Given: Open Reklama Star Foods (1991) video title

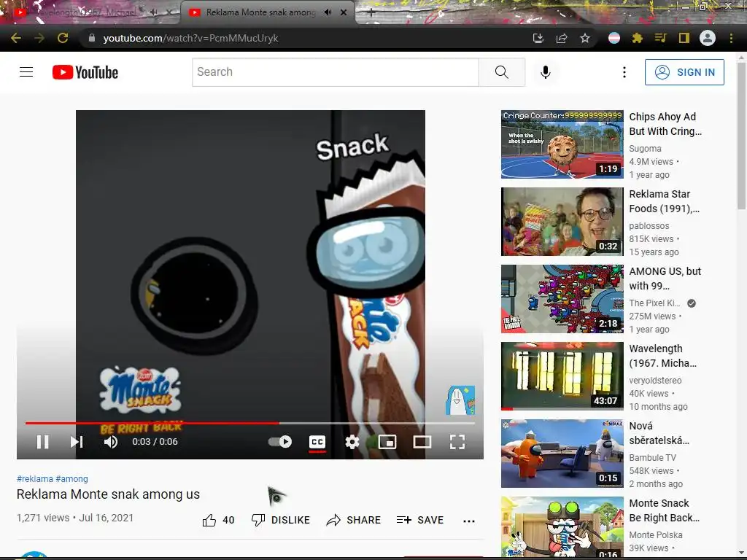Looking at the screenshot, I should click(664, 201).
